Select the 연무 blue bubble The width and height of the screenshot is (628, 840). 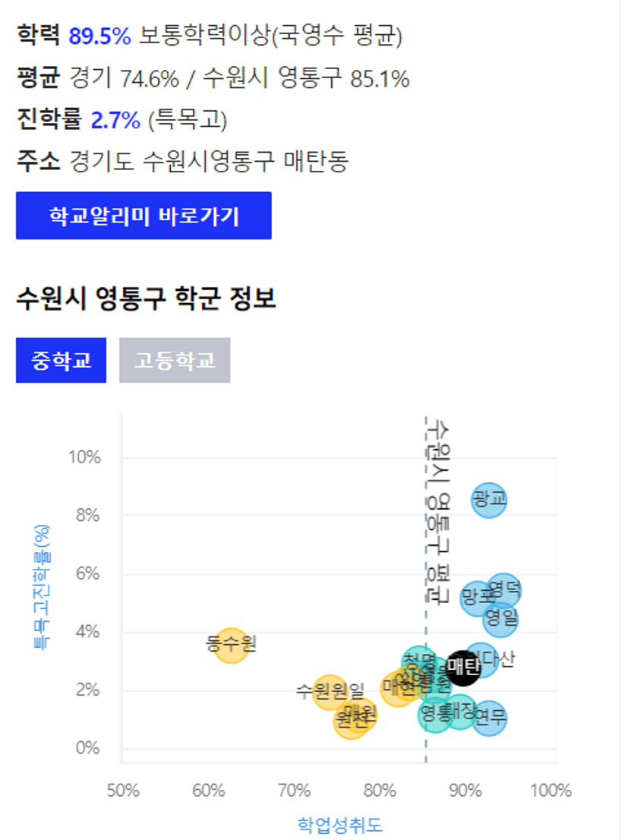coord(489,717)
